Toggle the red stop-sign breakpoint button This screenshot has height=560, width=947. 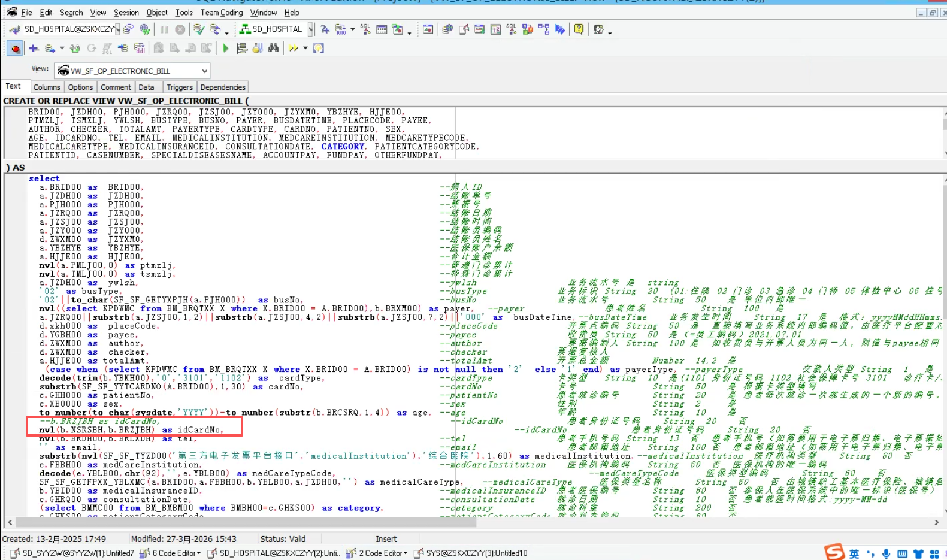click(x=16, y=49)
